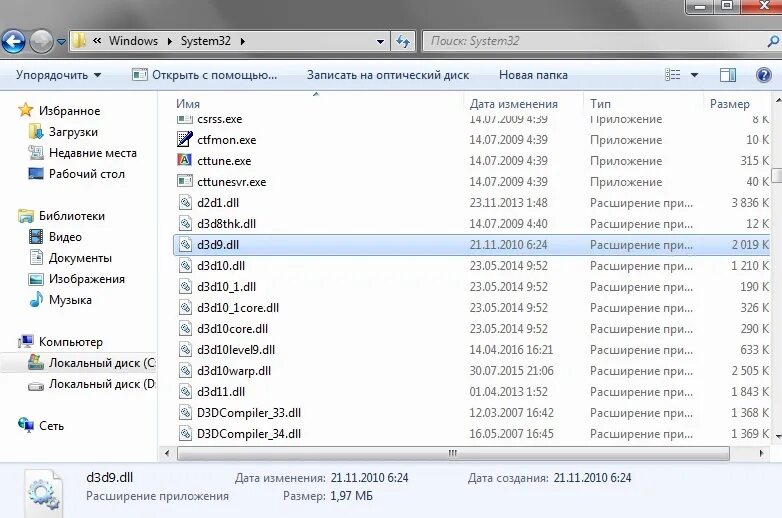
Task: Open Музыка library
Action: pyautogui.click(x=70, y=300)
